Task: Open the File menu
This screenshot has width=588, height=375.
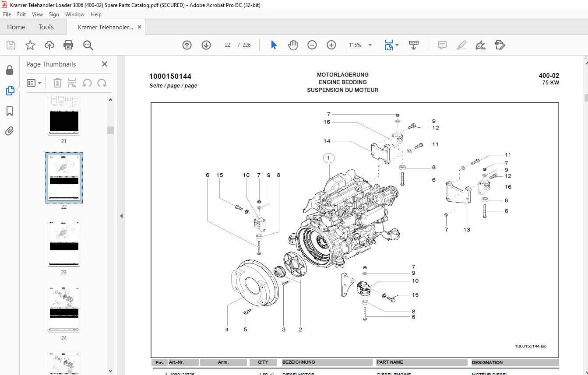Action: click(7, 14)
